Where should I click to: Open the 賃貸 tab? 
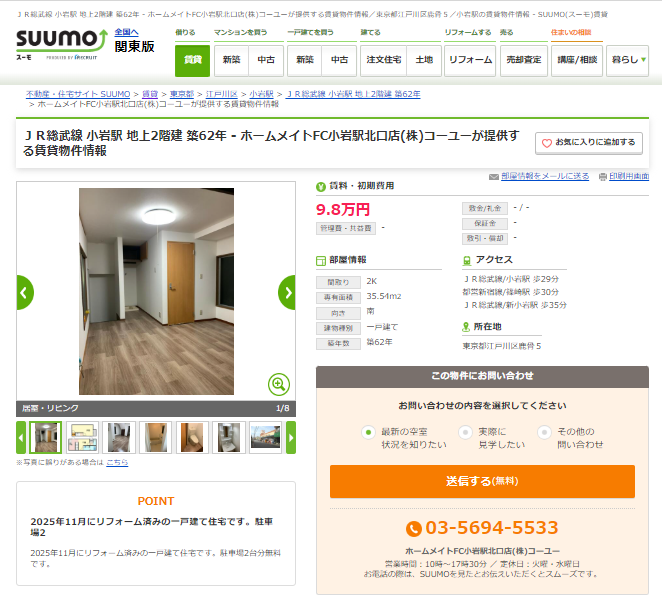(x=193, y=61)
